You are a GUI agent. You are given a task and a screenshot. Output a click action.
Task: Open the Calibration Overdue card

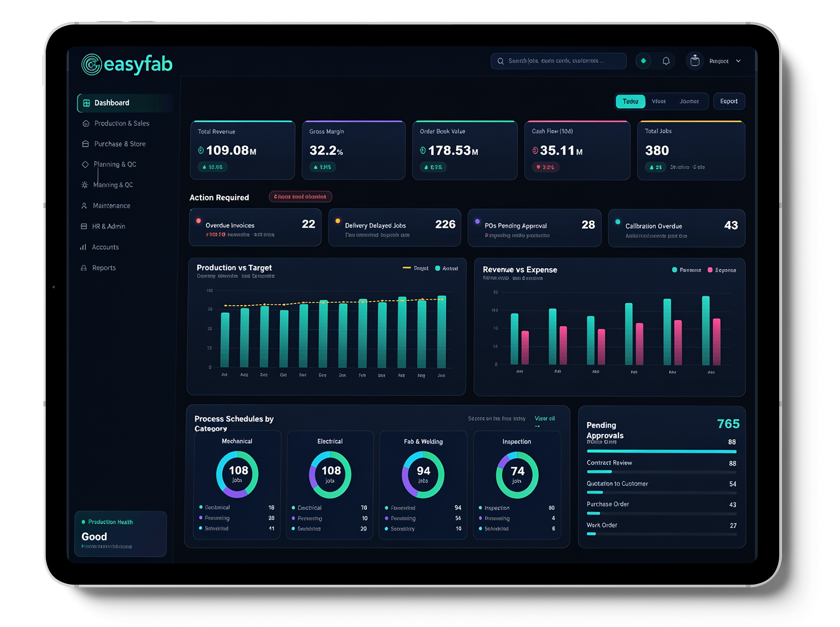(x=676, y=228)
